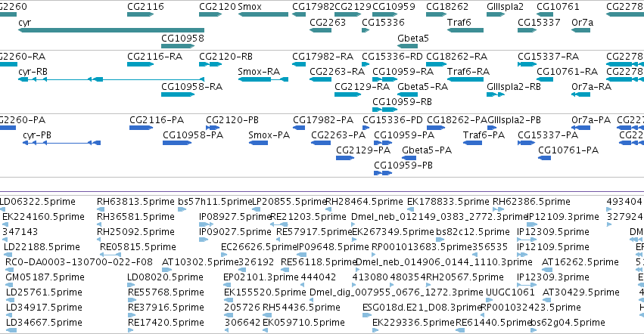Select the Smox-RA transcript bar
This screenshot has height=334, width=644.
(263, 79)
